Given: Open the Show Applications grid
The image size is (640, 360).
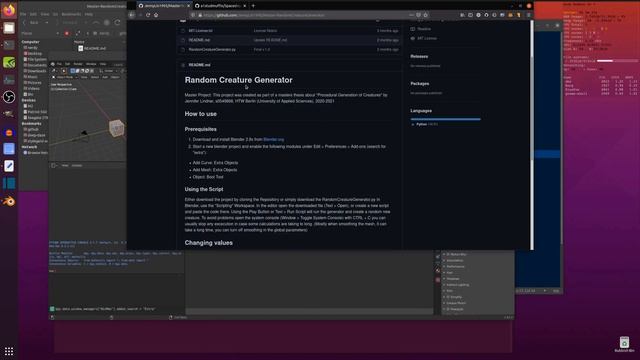Looking at the screenshot, I should coord(9,351).
